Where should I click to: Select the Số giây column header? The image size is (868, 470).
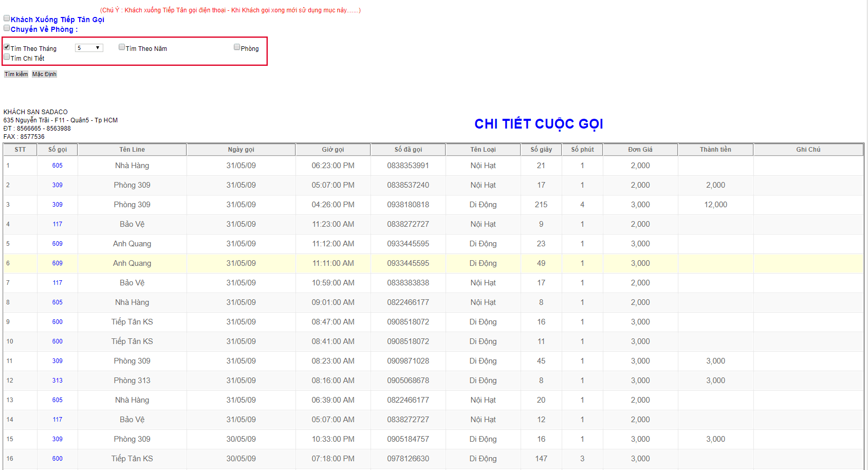(x=541, y=150)
